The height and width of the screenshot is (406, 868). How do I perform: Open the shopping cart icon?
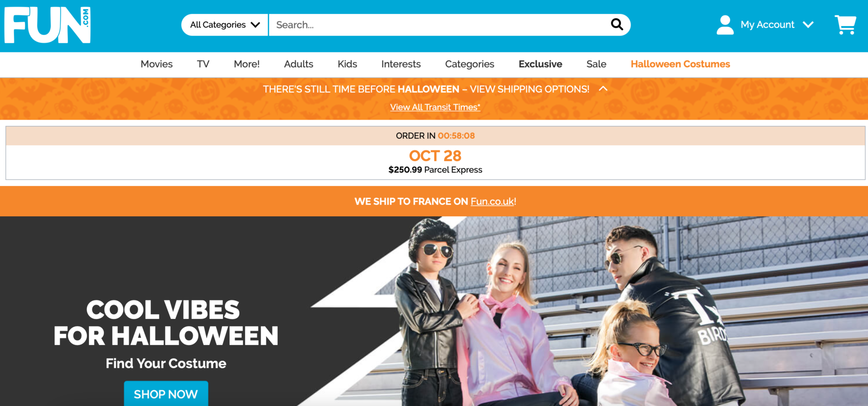point(845,25)
